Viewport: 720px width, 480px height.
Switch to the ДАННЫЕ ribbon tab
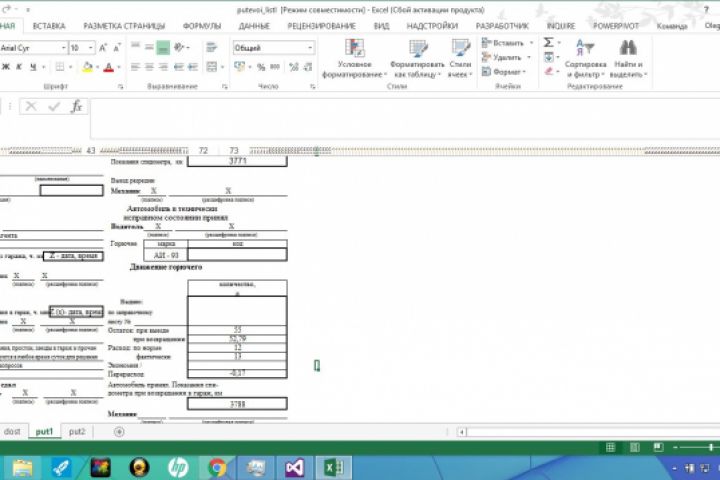point(254,26)
